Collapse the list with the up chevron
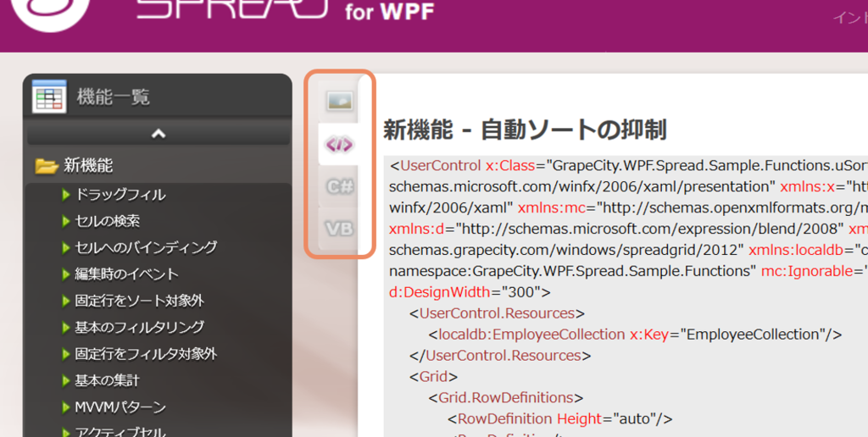The image size is (868, 437). (159, 133)
